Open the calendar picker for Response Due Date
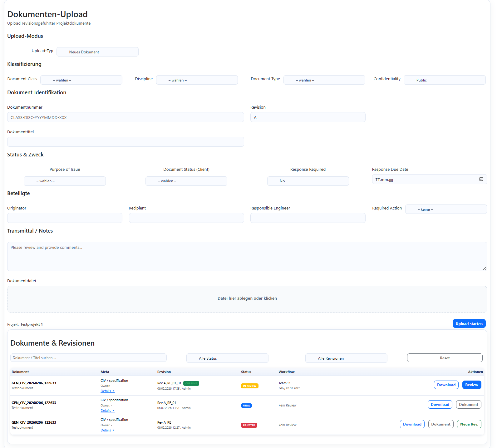The image size is (497, 448). pyautogui.click(x=481, y=179)
